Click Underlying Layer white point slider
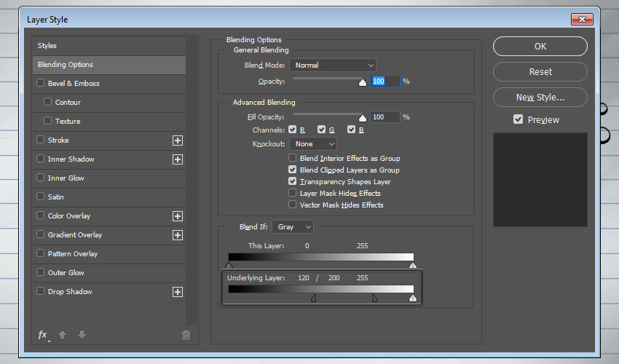This screenshot has height=364, width=619. pos(413,298)
